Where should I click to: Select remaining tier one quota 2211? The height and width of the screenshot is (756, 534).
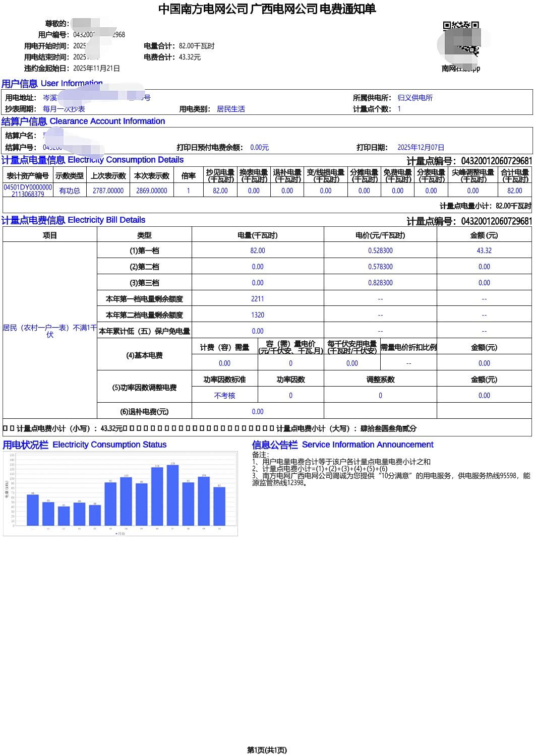[x=258, y=299]
